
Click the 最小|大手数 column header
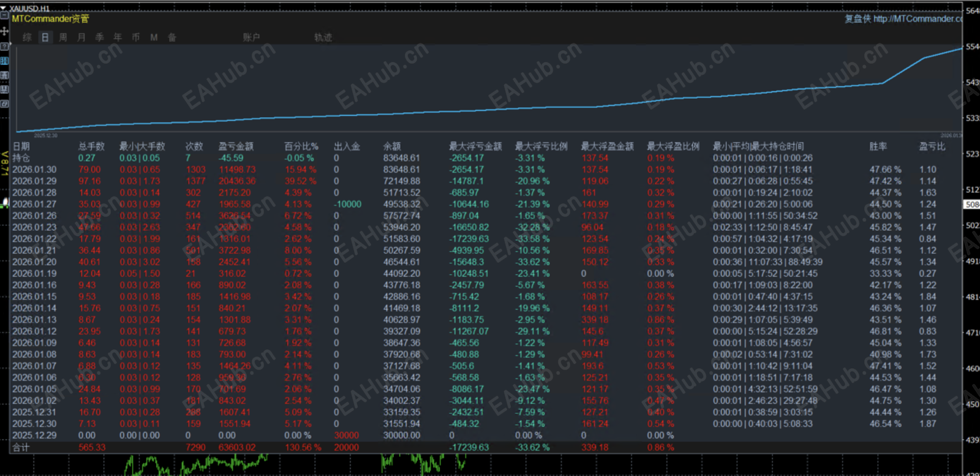[142, 146]
